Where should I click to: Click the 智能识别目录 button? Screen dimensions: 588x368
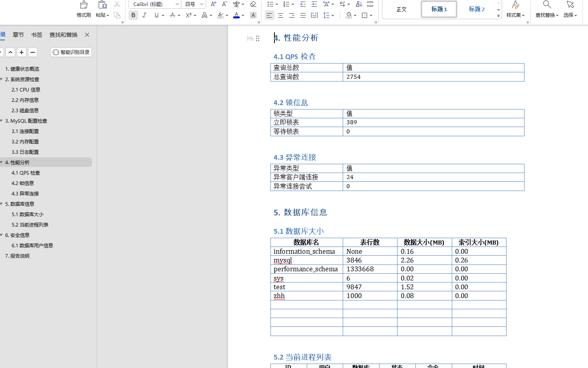[71, 52]
